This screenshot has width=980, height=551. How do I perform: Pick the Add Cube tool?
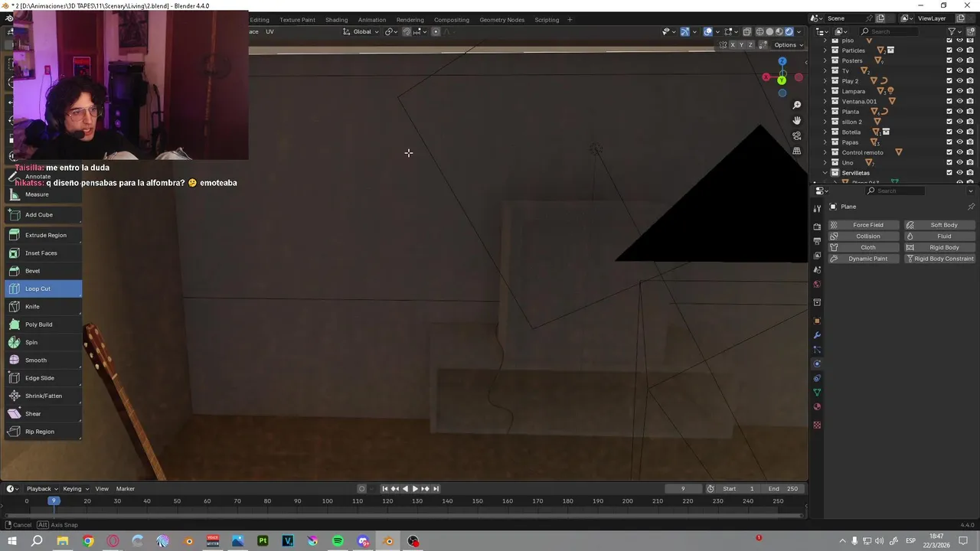pyautogui.click(x=43, y=214)
